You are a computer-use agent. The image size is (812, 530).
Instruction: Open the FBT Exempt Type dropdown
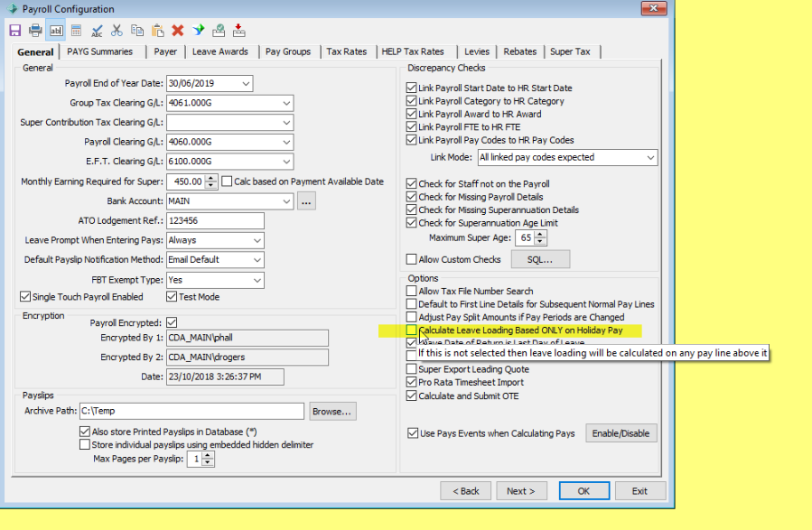point(257,281)
